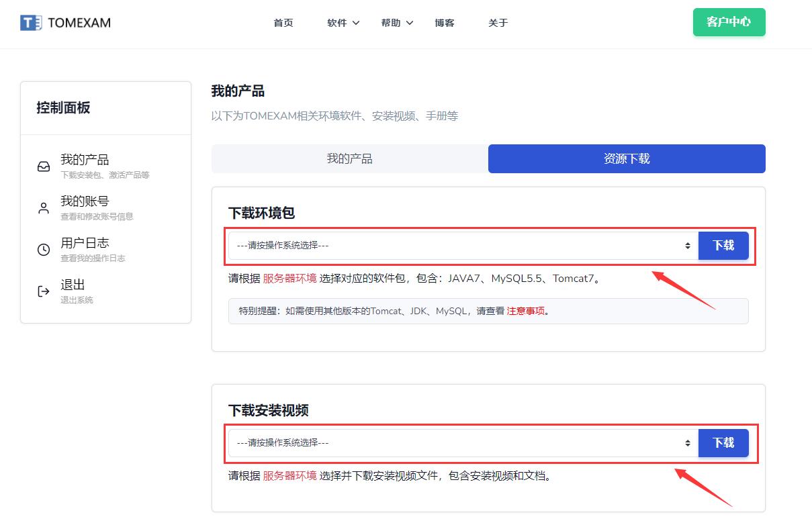The image size is (812, 525).
Task: Expand the 软件 menu chevron
Action: tap(356, 23)
